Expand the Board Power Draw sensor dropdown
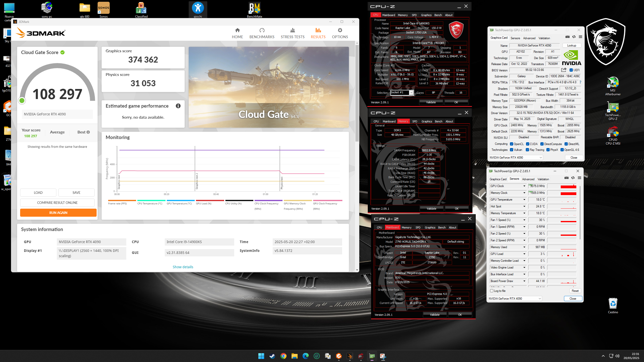The height and width of the screenshot is (362, 644). pos(524,281)
